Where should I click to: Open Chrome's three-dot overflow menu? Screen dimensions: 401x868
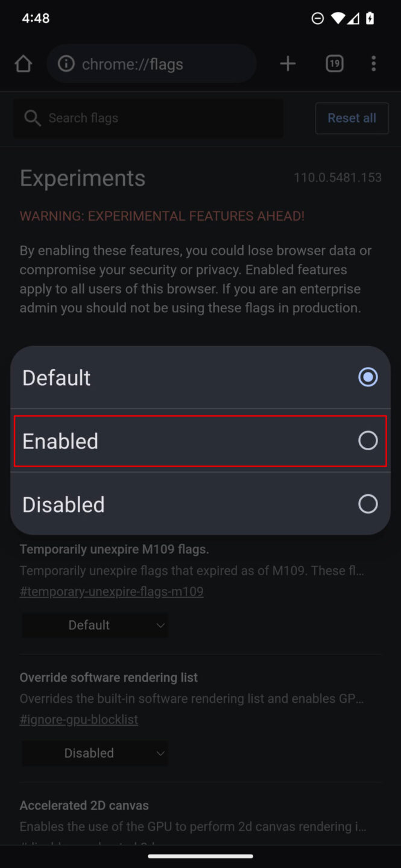tap(373, 63)
